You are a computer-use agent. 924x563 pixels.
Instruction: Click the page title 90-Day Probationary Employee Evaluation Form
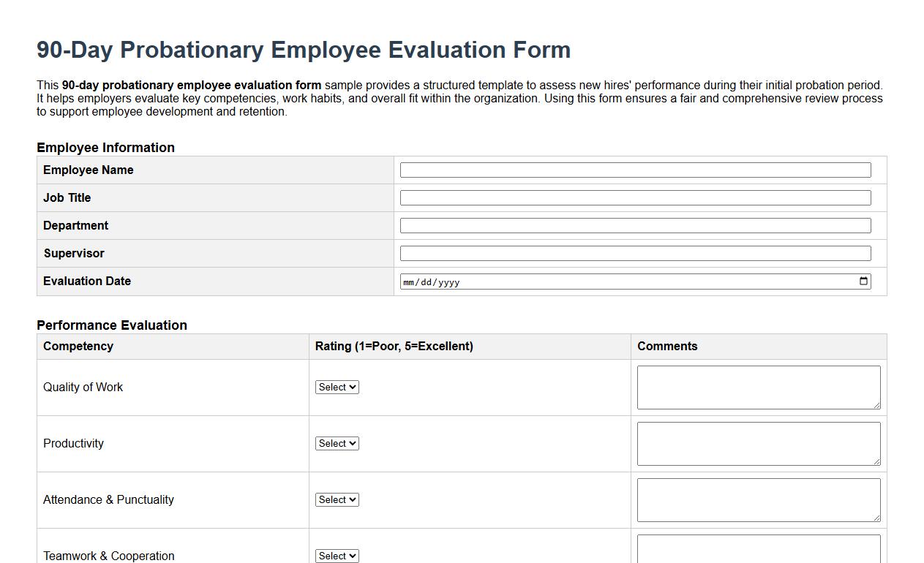point(303,50)
